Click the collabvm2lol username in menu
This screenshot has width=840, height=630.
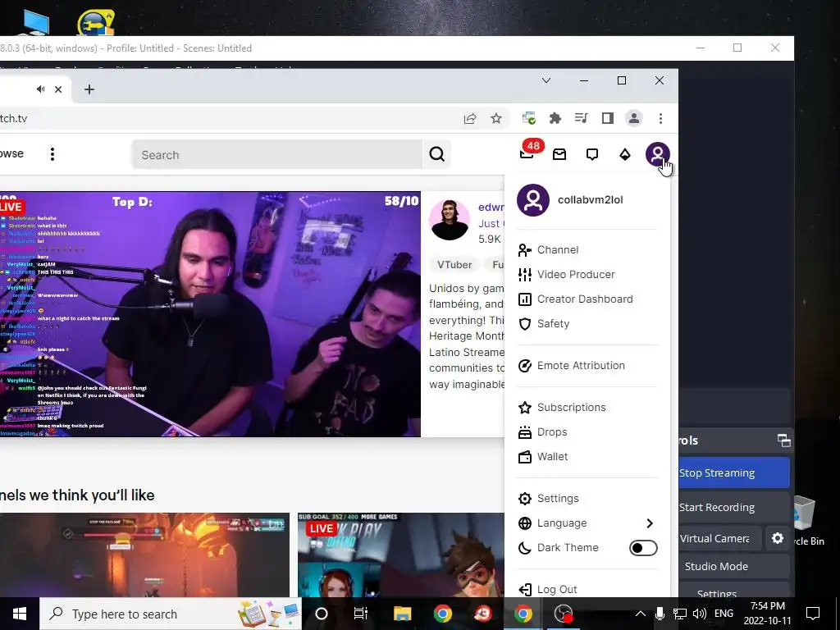591,200
